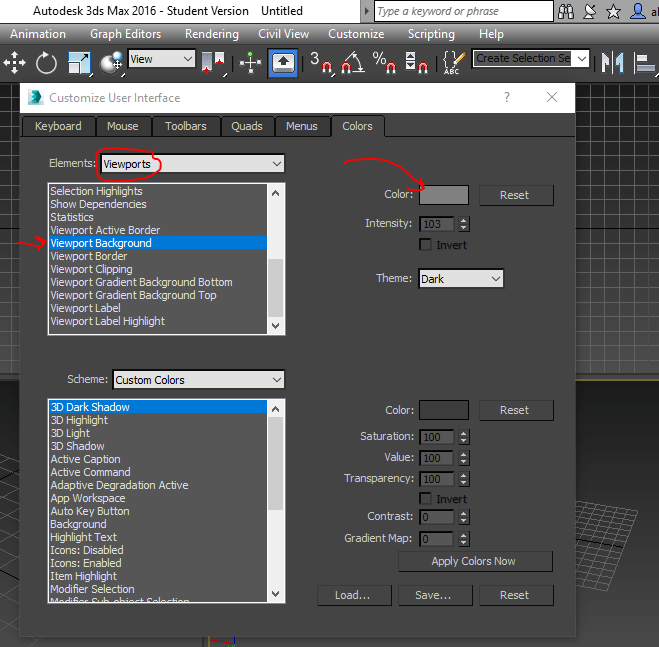Image resolution: width=659 pixels, height=647 pixels.
Task: Select the Move tool in the toolbar
Action: coord(15,63)
